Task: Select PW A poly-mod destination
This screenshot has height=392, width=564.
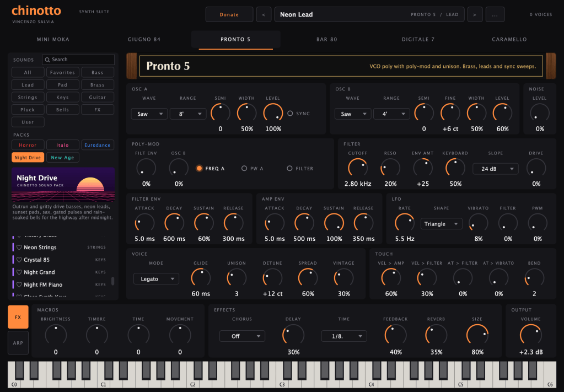Action: [244, 168]
